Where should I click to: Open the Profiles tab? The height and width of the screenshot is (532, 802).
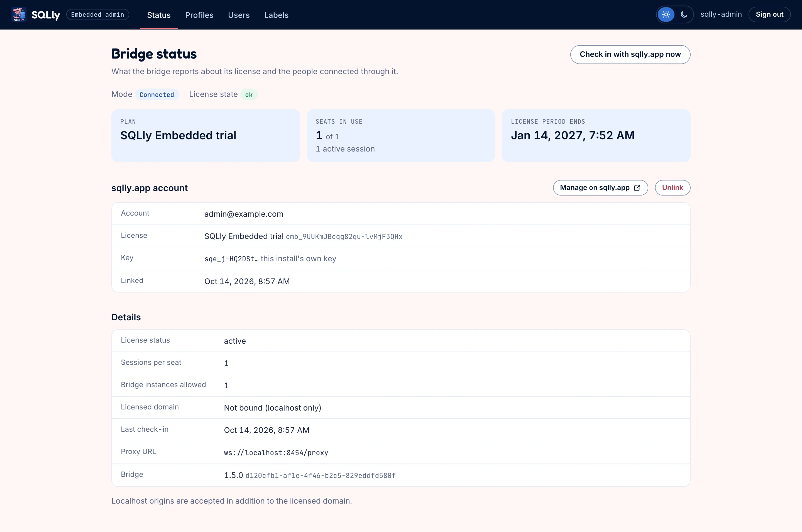tap(199, 15)
